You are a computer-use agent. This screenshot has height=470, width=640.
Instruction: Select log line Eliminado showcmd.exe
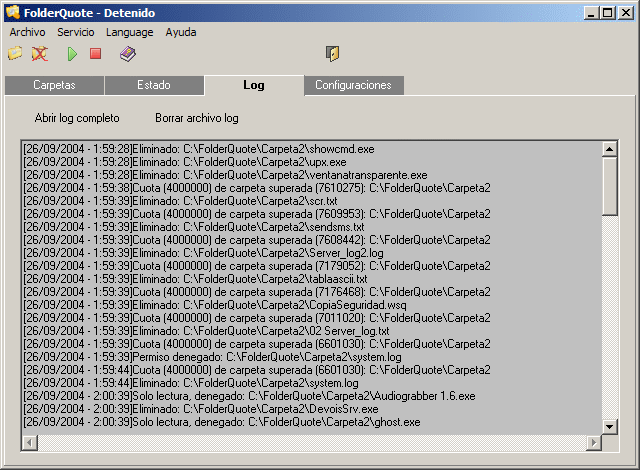pyautogui.click(x=199, y=149)
